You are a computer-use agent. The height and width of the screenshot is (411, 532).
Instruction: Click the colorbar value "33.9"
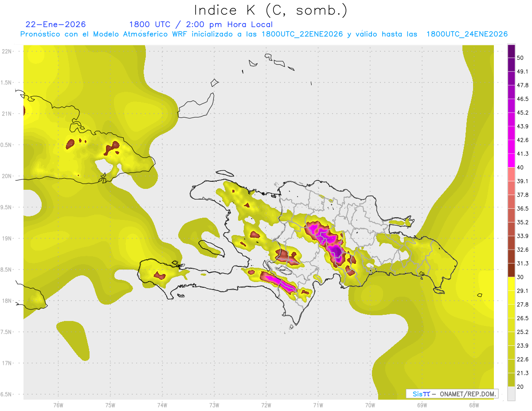[523, 236]
